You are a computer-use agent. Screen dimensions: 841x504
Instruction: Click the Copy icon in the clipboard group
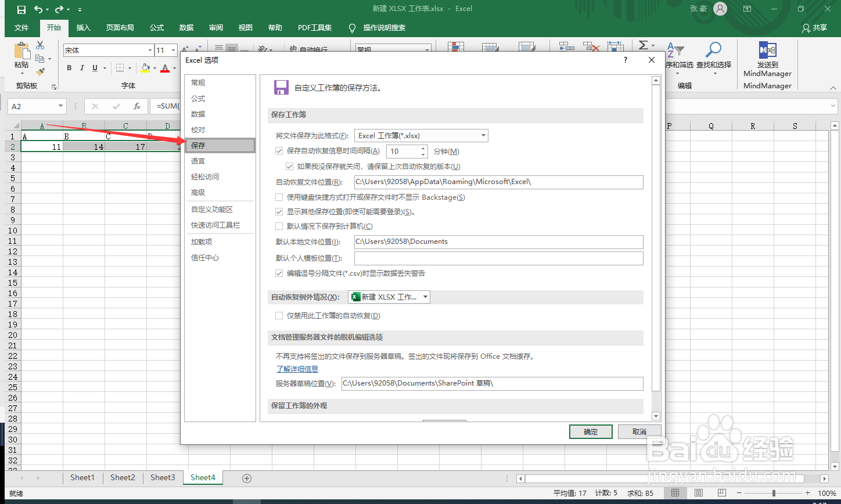(40, 59)
